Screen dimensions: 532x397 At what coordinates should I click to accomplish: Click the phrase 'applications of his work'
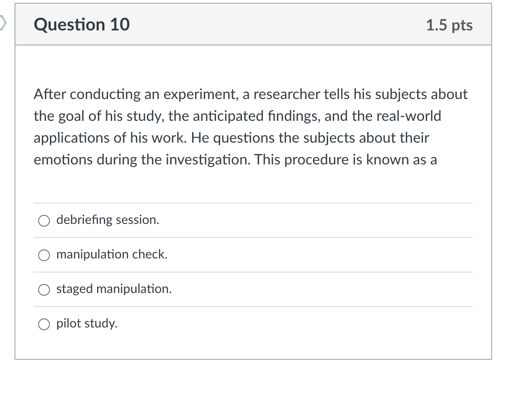pyautogui.click(x=110, y=138)
